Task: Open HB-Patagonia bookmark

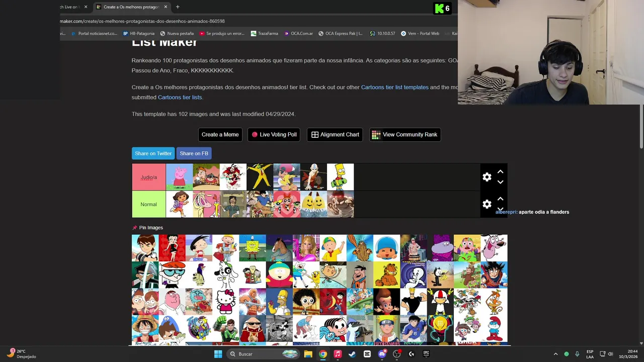Action: click(x=138, y=34)
